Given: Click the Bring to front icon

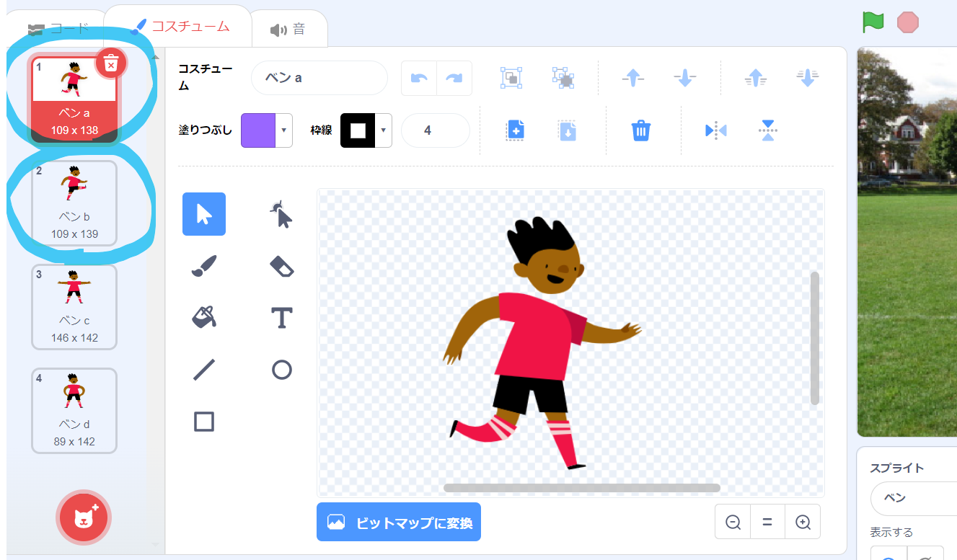Looking at the screenshot, I should click(755, 78).
